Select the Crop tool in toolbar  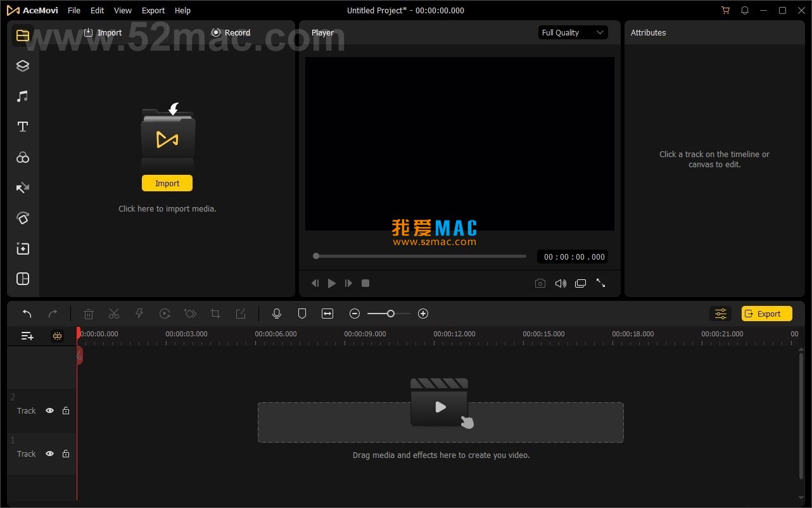[215, 314]
